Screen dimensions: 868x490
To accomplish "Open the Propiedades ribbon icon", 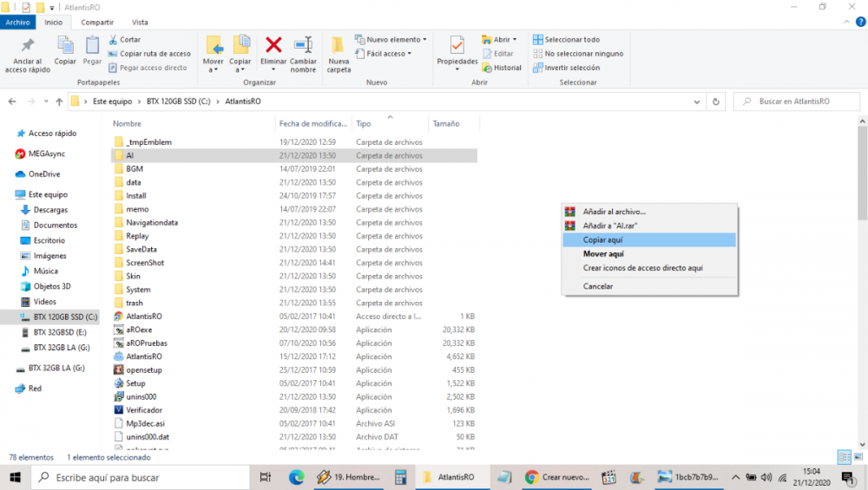I will (x=457, y=52).
